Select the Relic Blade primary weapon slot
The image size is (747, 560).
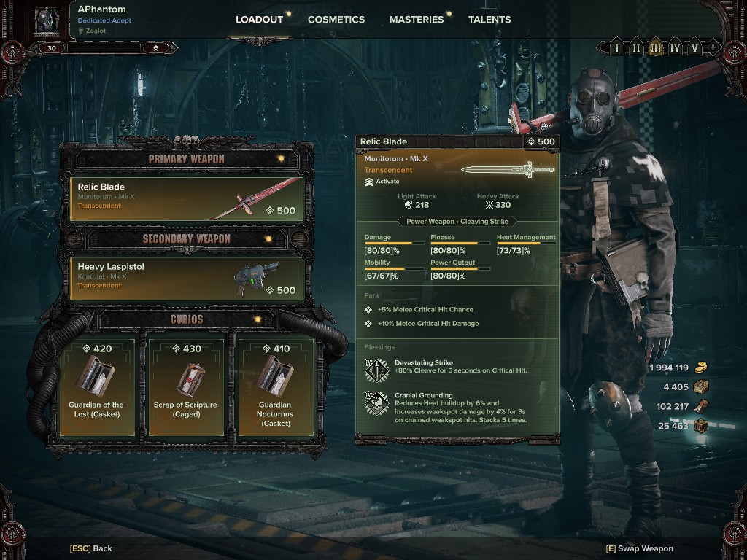187,199
